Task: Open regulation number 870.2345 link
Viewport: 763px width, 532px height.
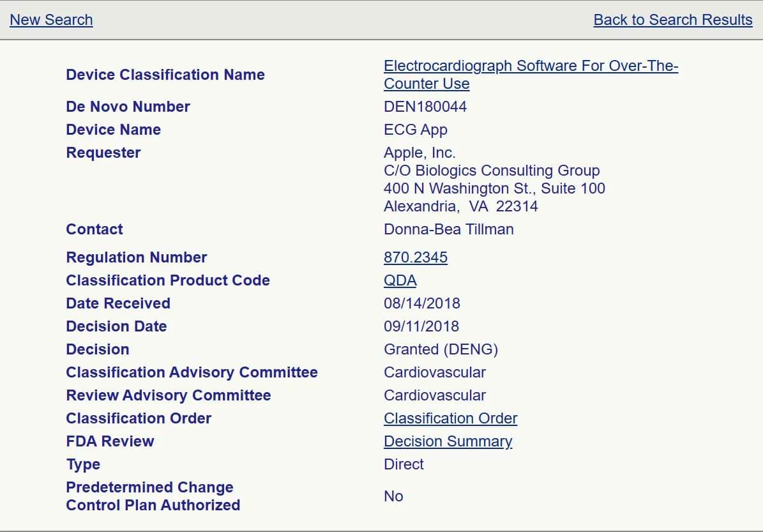Action: pos(416,257)
